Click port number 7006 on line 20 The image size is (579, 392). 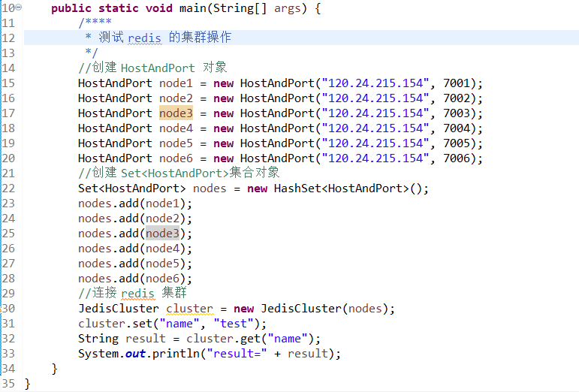tap(457, 158)
